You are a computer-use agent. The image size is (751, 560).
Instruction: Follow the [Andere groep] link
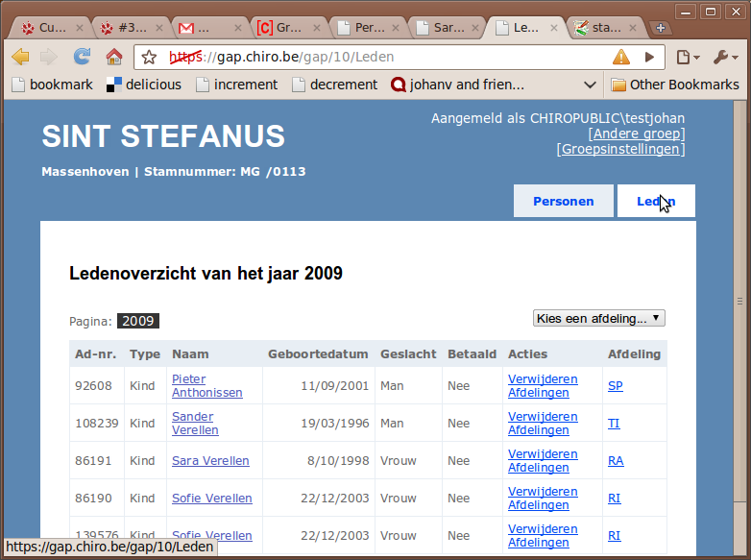point(637,134)
